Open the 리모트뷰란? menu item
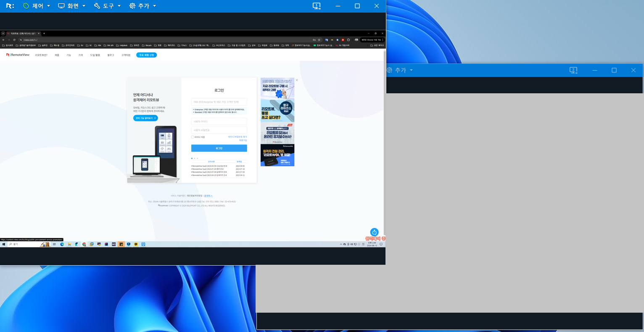Viewport: 644px width, 332px height. tap(41, 55)
